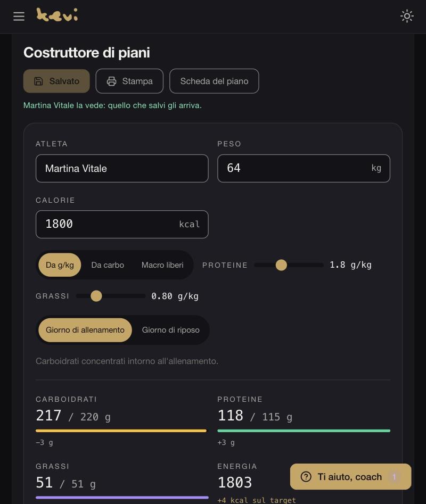Select Giorno di riposo tab
This screenshot has height=504, width=426.
(171, 330)
